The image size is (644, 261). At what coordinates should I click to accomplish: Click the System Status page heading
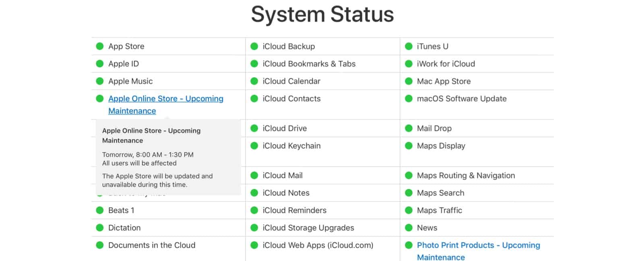(x=322, y=14)
